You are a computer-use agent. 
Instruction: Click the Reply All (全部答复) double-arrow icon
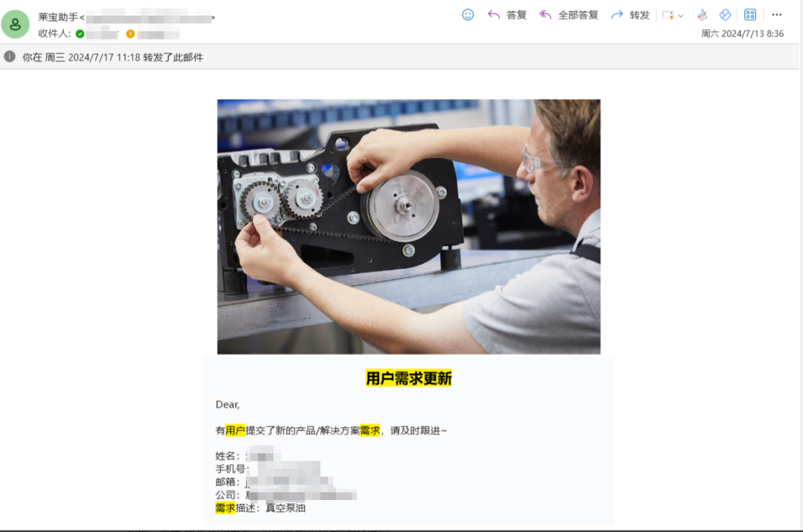coord(545,14)
